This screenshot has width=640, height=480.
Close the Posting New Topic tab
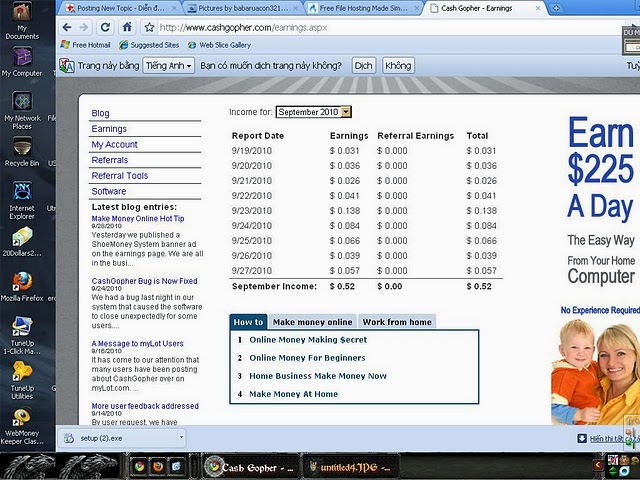pyautogui.click(x=175, y=8)
